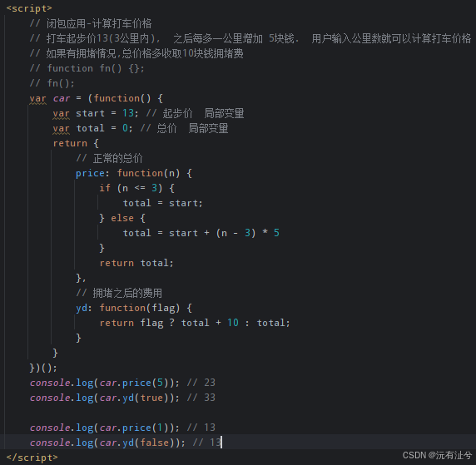Click the 'total = start + (n - 3) * 5' line

tap(201, 233)
